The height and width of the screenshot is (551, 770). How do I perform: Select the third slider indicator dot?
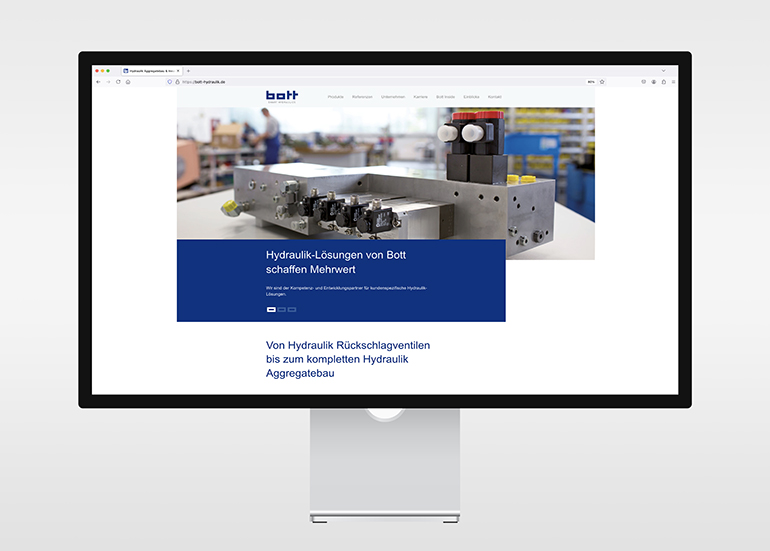coord(292,309)
